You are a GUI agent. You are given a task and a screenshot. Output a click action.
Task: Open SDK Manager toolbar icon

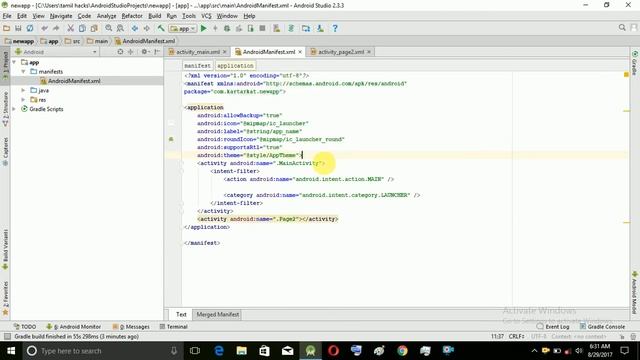320,28
